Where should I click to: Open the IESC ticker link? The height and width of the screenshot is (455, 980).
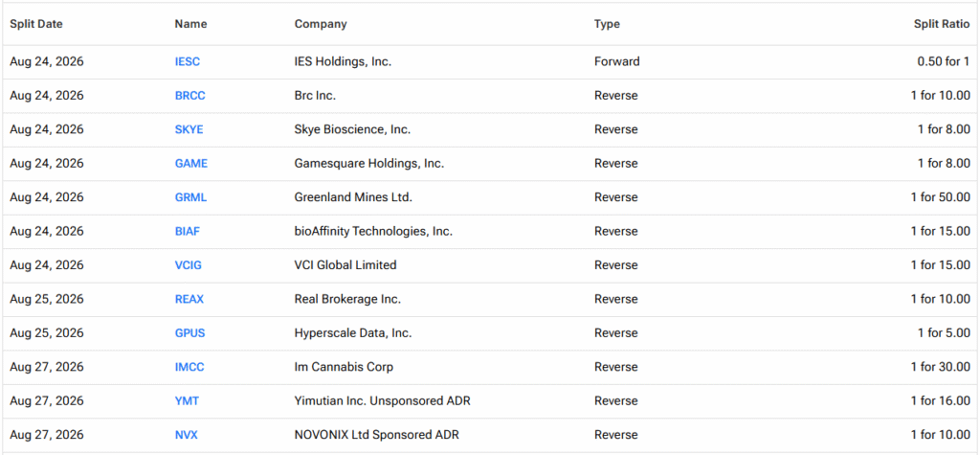188,62
